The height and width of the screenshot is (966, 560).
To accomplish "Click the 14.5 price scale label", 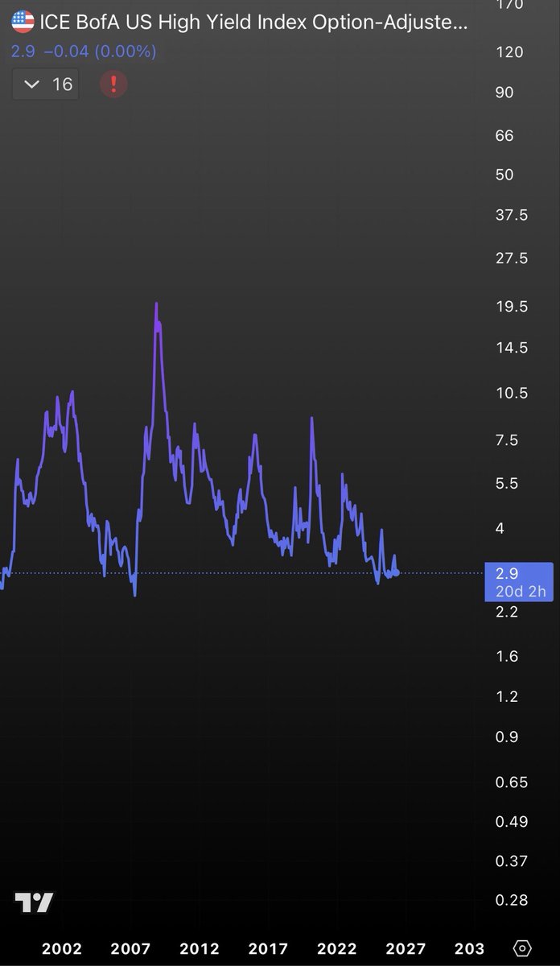I will (x=512, y=348).
